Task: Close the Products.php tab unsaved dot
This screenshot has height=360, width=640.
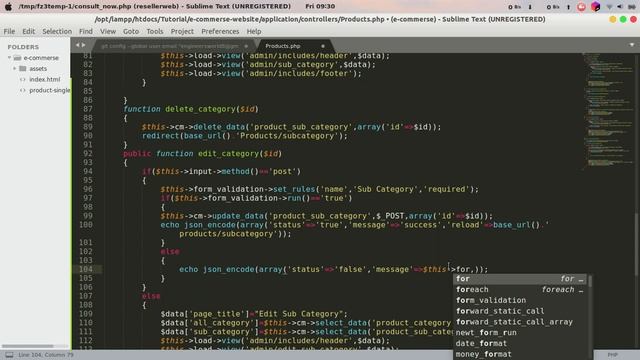Action: point(322,46)
